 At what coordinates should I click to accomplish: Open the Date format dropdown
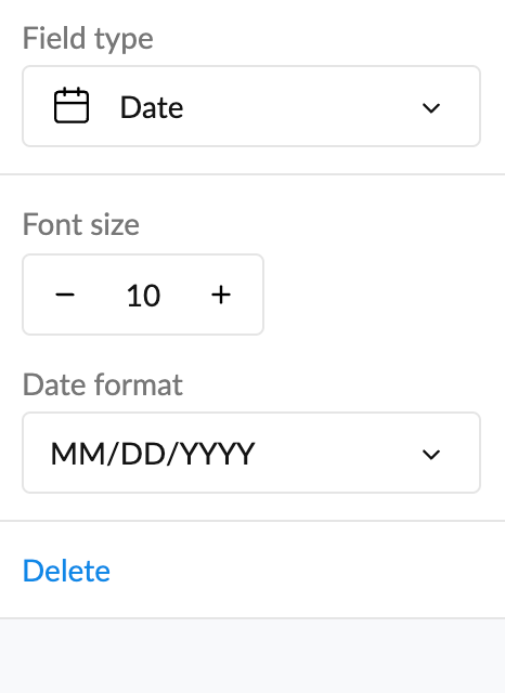point(251,453)
